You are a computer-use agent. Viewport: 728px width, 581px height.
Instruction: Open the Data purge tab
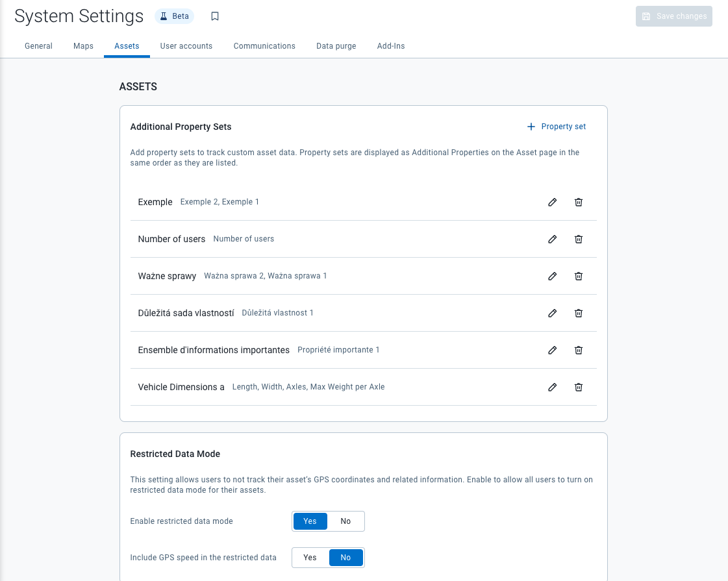pos(336,46)
